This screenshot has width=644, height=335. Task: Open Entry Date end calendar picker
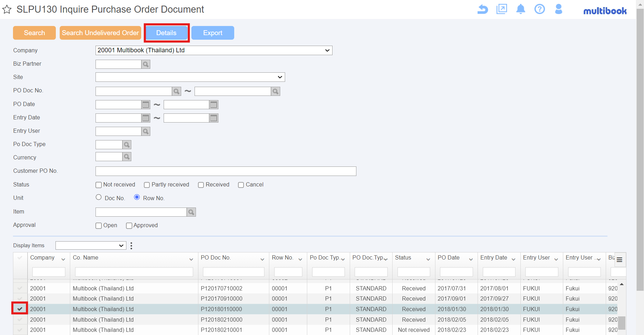point(213,118)
